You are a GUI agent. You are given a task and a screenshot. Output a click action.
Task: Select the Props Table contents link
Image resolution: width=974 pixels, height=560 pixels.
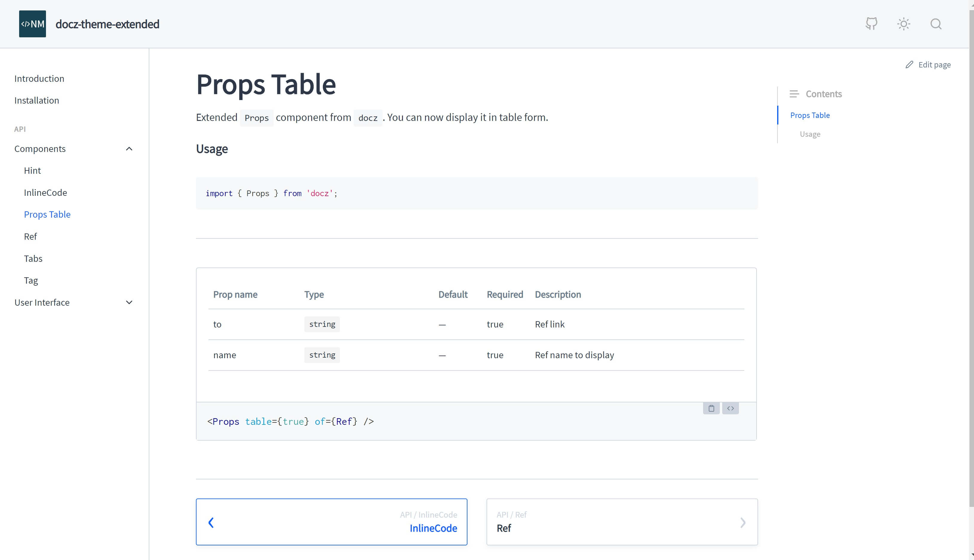pyautogui.click(x=810, y=115)
